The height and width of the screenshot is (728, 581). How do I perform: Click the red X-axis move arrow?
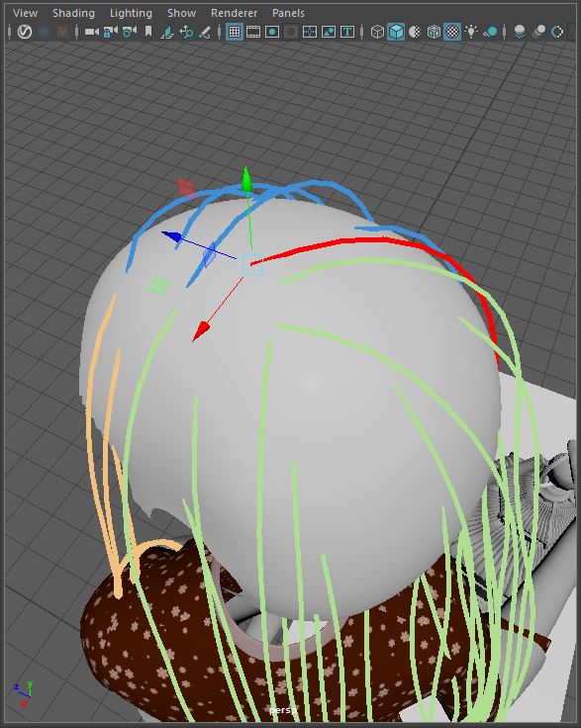tap(201, 331)
